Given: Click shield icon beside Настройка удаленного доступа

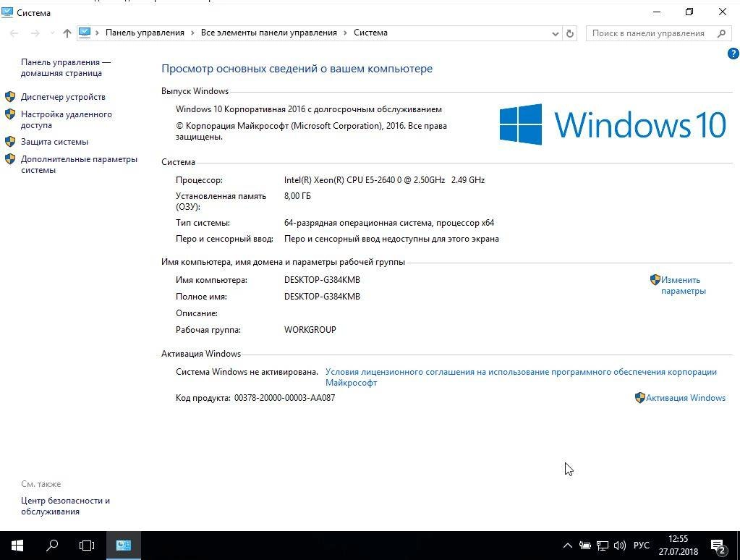Looking at the screenshot, I should click(10, 114).
